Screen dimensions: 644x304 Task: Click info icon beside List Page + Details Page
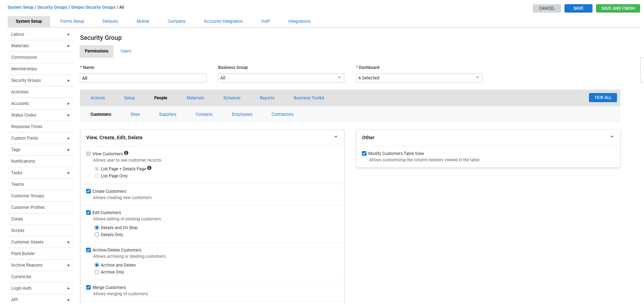(x=149, y=168)
